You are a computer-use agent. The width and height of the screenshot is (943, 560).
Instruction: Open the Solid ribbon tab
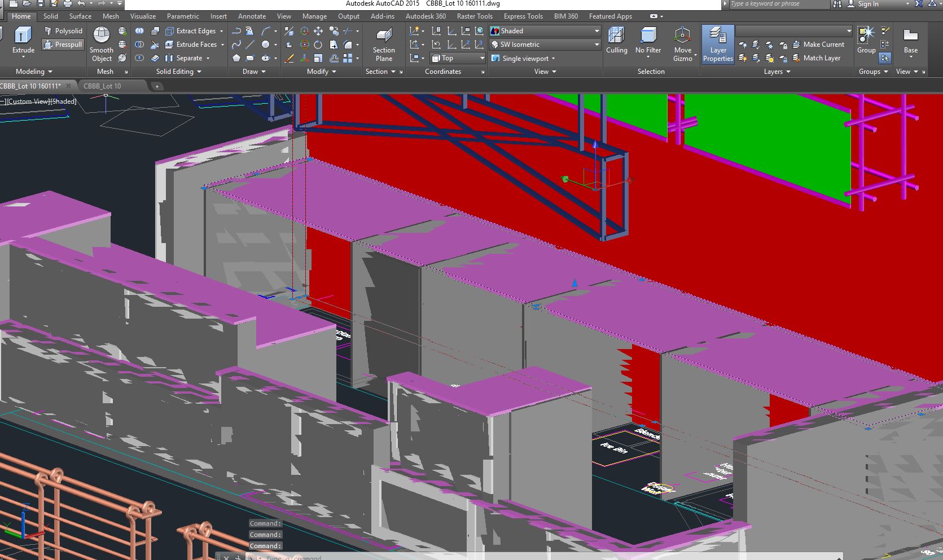point(51,16)
